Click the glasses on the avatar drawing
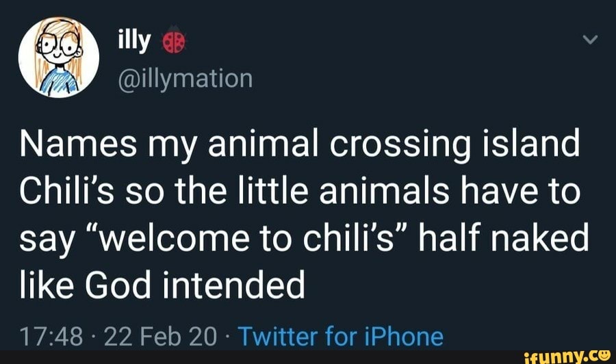Image resolution: width=616 pixels, height=364 pixels. tap(59, 44)
